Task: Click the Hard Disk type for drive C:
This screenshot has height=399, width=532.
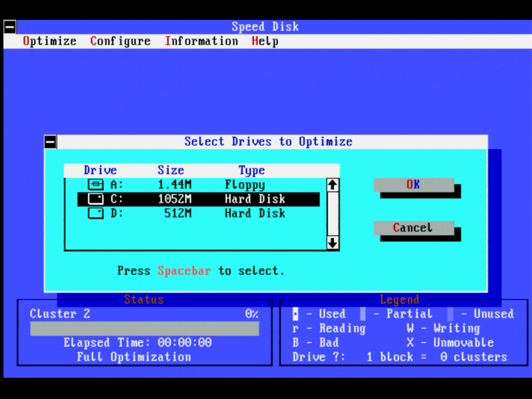Action: coord(255,199)
